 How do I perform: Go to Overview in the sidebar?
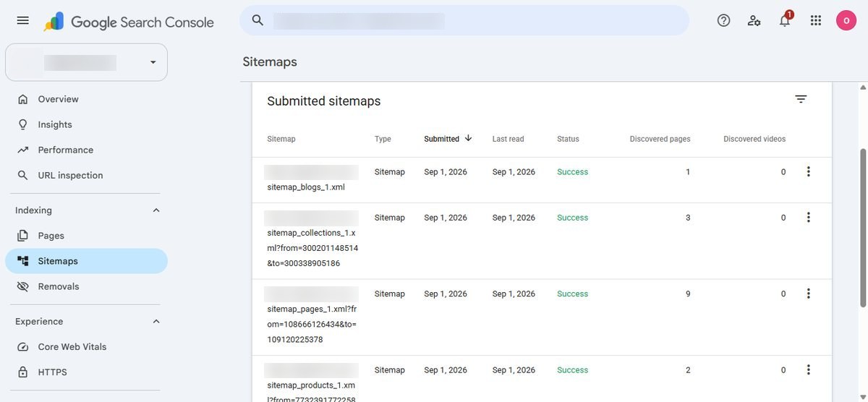(86, 99)
